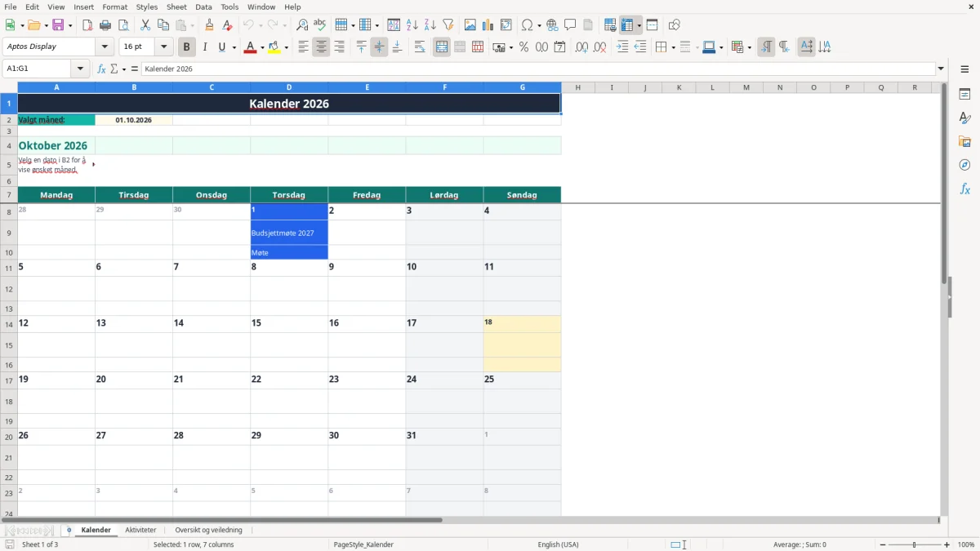Open the Tools menu
The width and height of the screenshot is (980, 551).
229,7
